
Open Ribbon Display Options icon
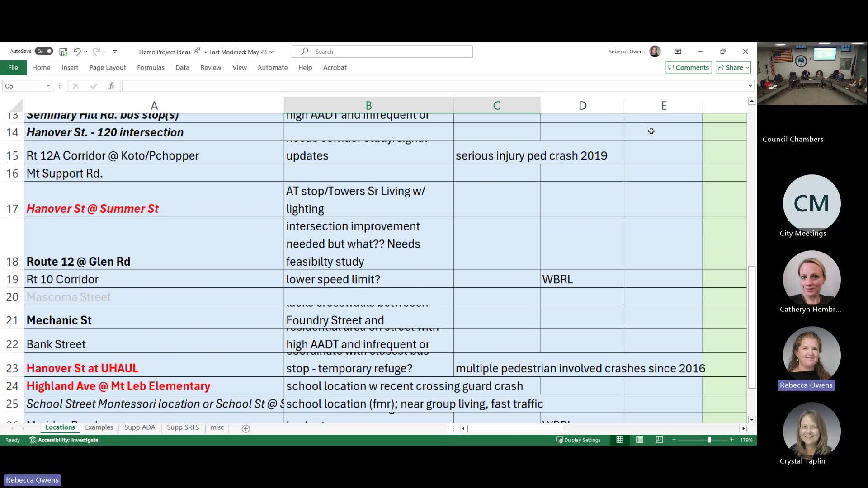click(x=677, y=52)
